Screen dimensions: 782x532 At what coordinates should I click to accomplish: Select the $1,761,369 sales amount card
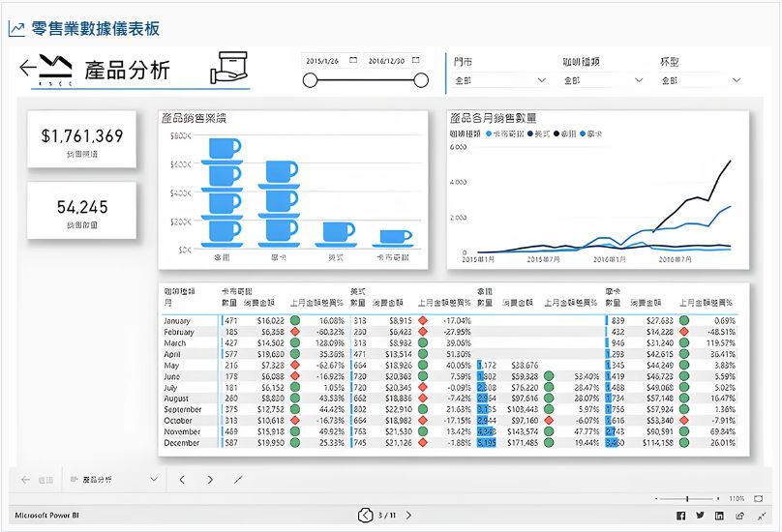pyautogui.click(x=82, y=139)
